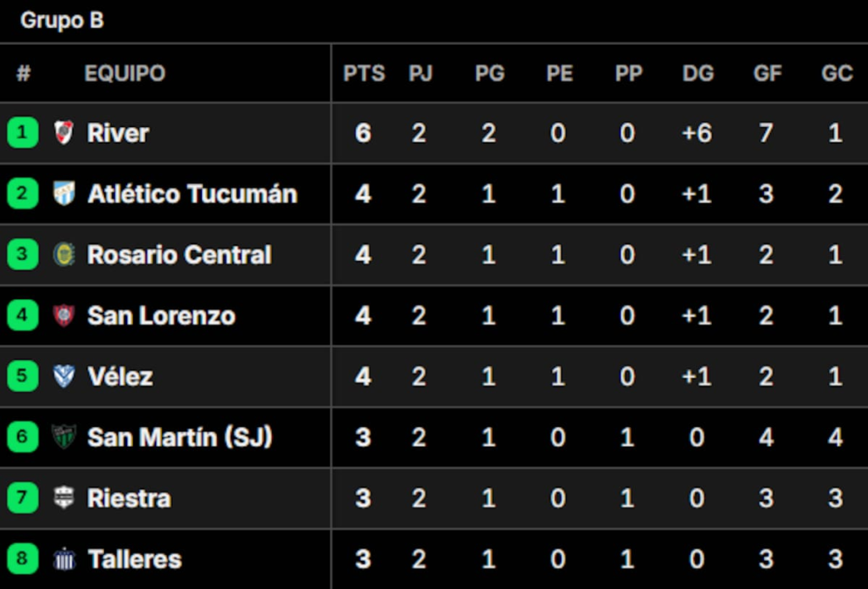The height and width of the screenshot is (589, 868).
Task: Click the GF column header
Action: [x=767, y=74]
